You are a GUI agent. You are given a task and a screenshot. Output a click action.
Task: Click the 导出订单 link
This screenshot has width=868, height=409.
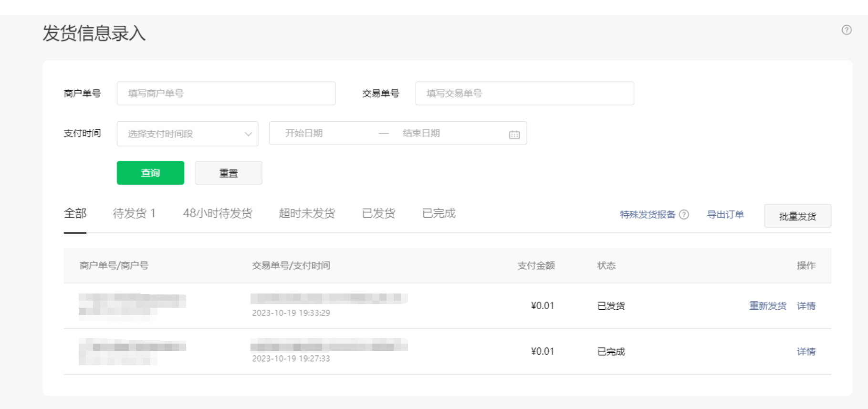click(725, 215)
